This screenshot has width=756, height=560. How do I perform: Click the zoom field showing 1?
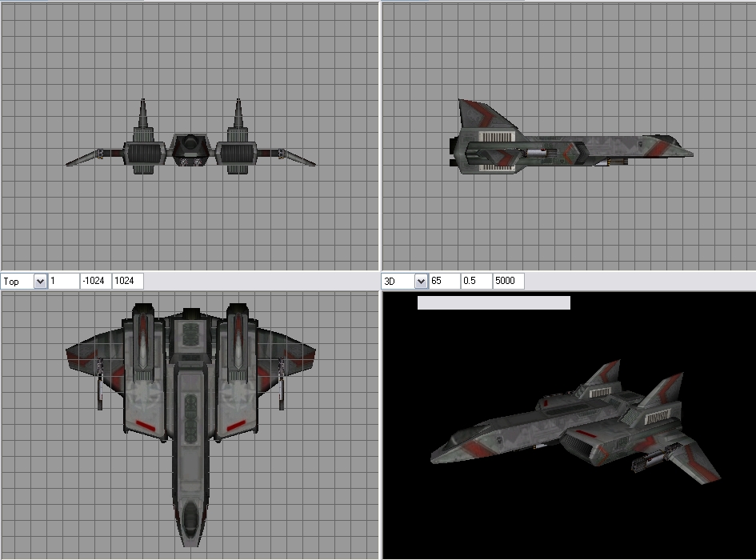pyautogui.click(x=64, y=282)
